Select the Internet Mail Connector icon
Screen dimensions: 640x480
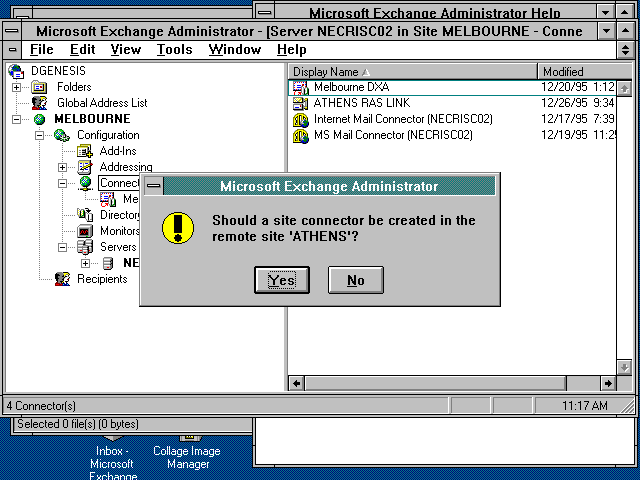click(300, 119)
